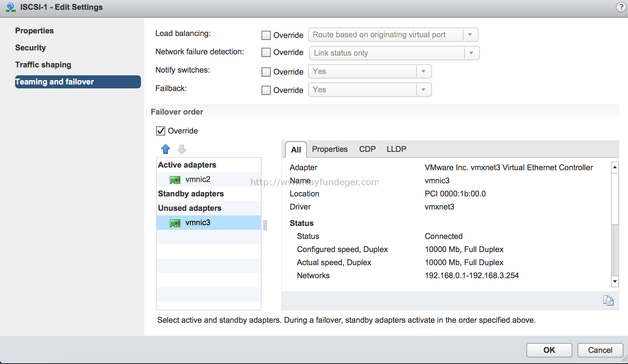Click the adapter details scrollbar thumb

[x=615, y=199]
